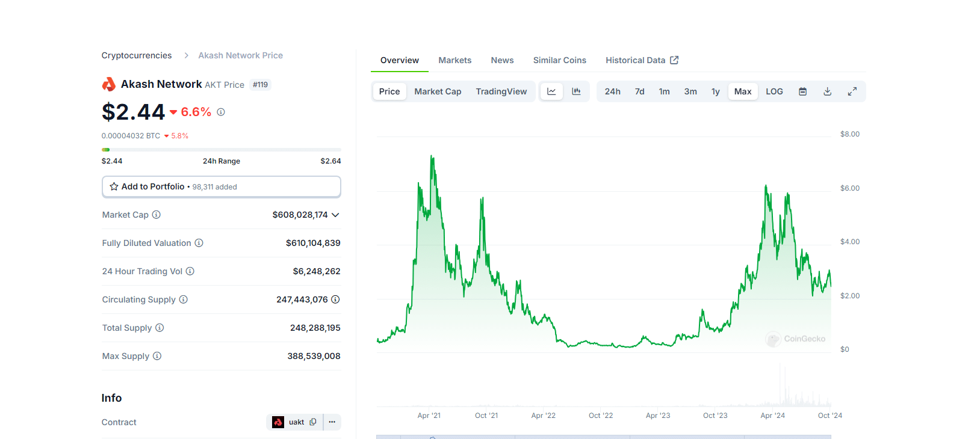
Task: Switch to candlestick chart view icon
Action: 577,91
